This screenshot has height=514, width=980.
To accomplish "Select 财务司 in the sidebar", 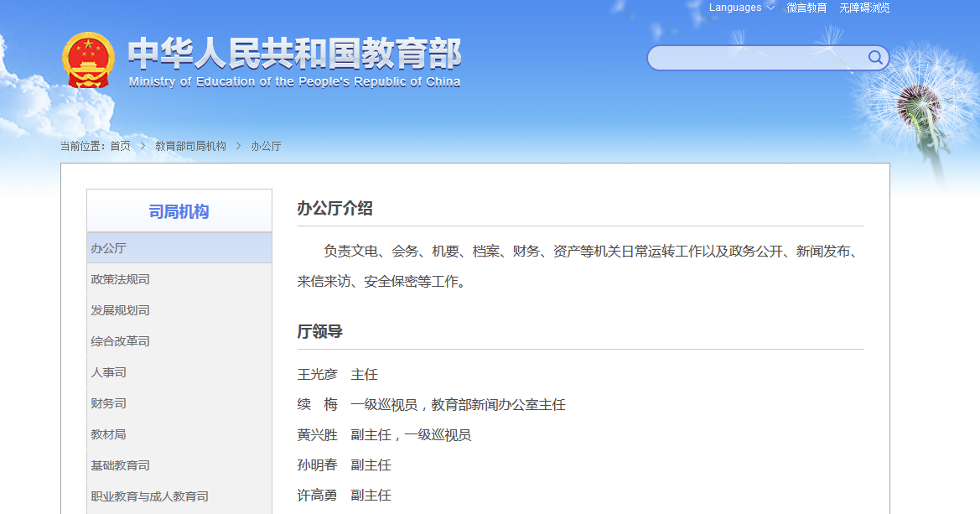I will [x=179, y=403].
